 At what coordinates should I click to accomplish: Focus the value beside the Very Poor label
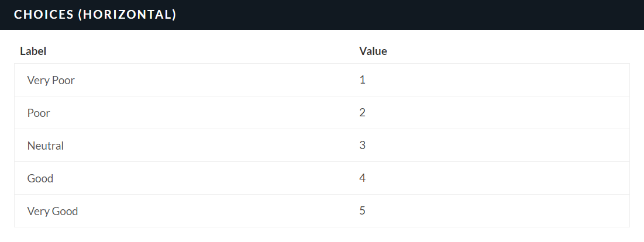[363, 80]
